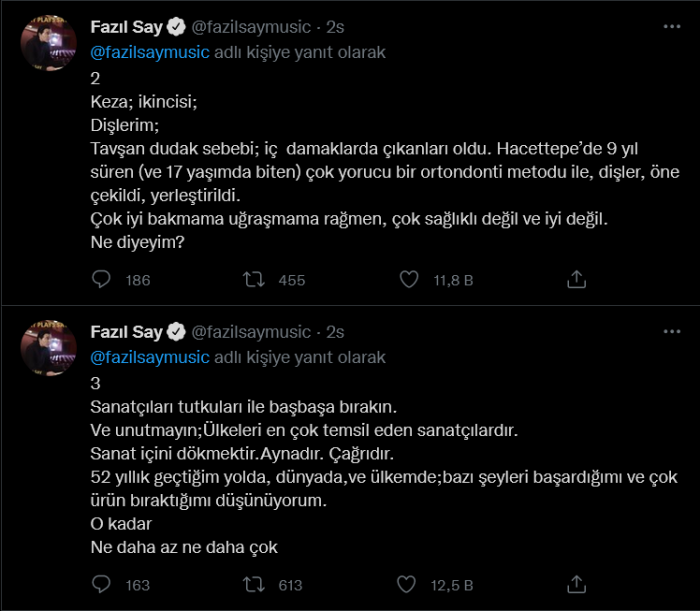The height and width of the screenshot is (611, 700).
Task: Share the first tweet about Hacettepe
Action: [577, 280]
